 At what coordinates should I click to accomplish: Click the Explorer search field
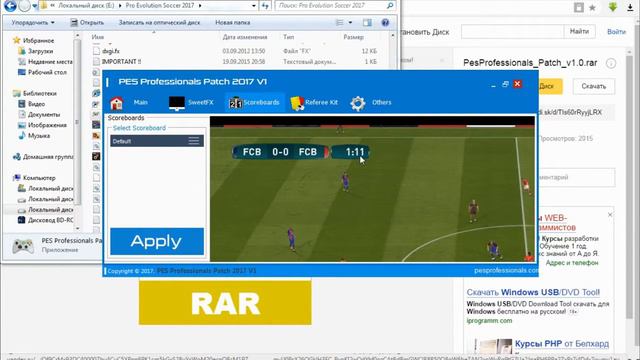click(x=335, y=5)
